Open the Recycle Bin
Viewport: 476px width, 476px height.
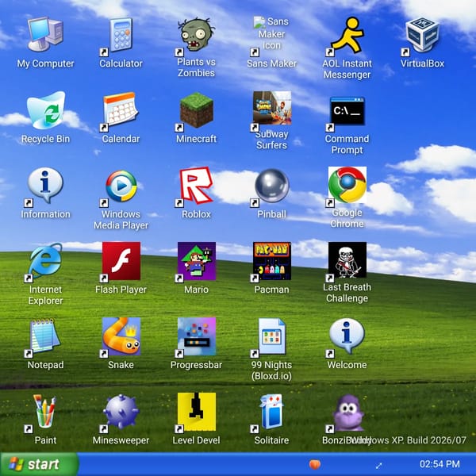[x=46, y=110]
